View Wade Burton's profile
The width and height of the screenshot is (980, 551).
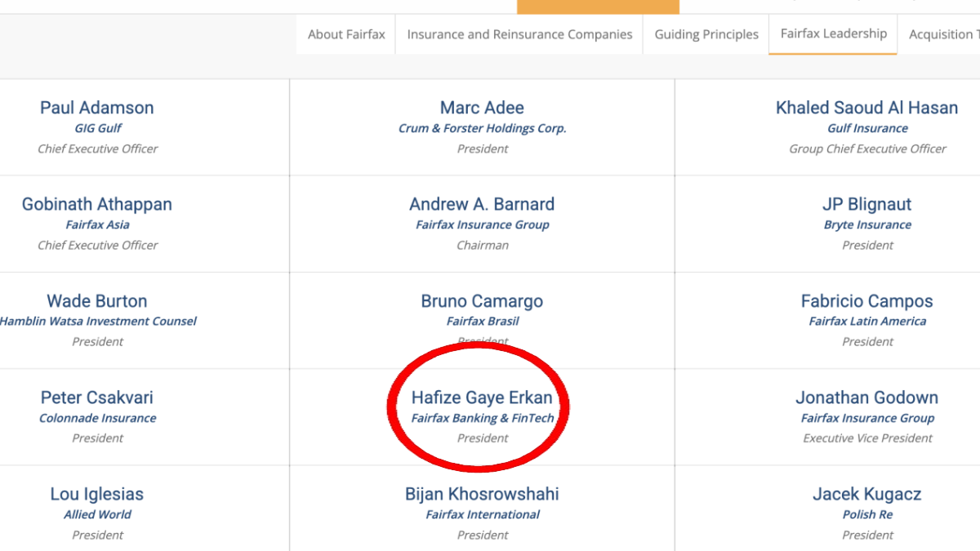(x=97, y=301)
